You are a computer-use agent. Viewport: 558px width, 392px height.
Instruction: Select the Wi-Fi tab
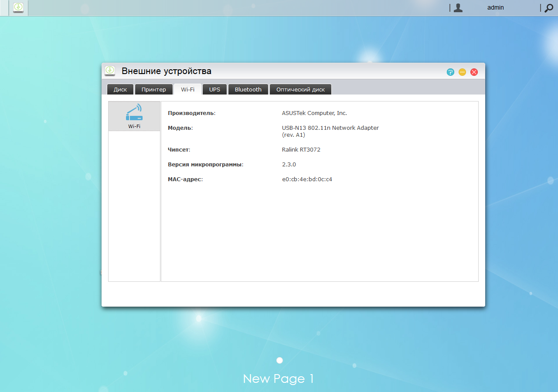tap(187, 89)
